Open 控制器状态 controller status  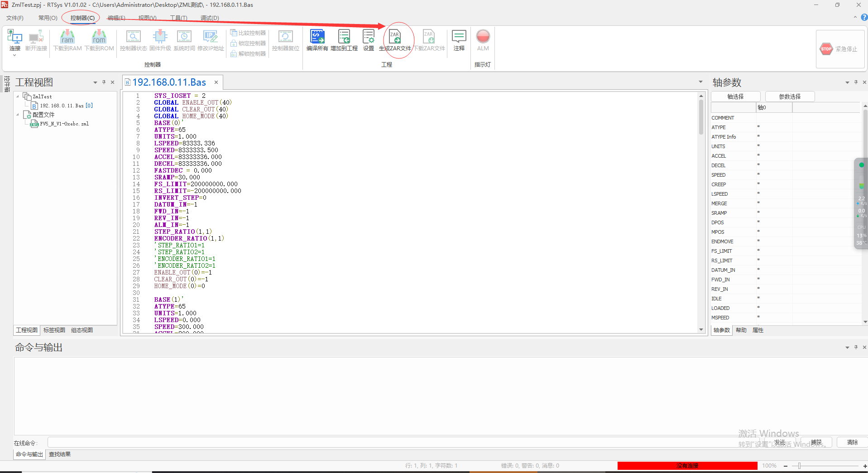click(x=133, y=40)
